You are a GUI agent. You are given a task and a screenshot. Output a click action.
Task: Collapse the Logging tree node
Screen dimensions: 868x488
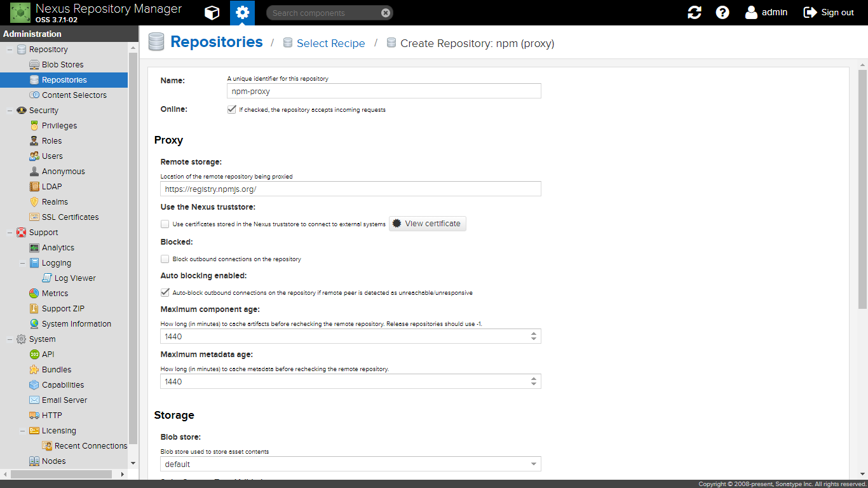tap(22, 263)
